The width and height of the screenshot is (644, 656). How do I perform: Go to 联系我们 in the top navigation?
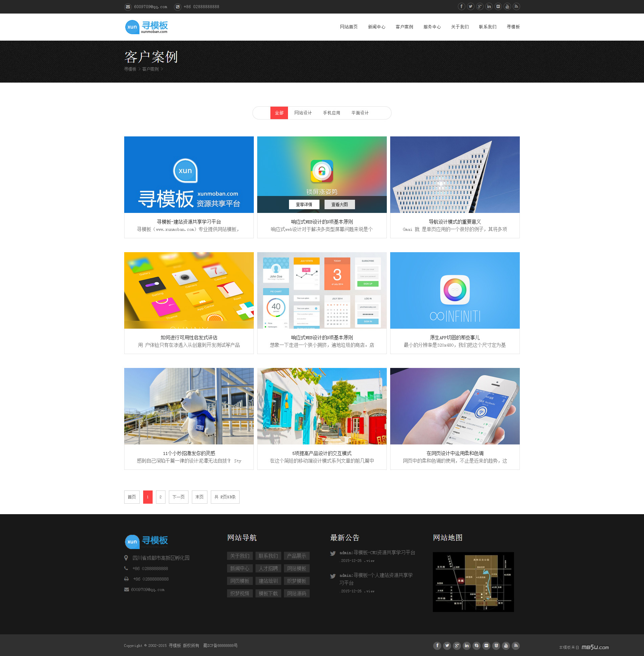pos(487,27)
